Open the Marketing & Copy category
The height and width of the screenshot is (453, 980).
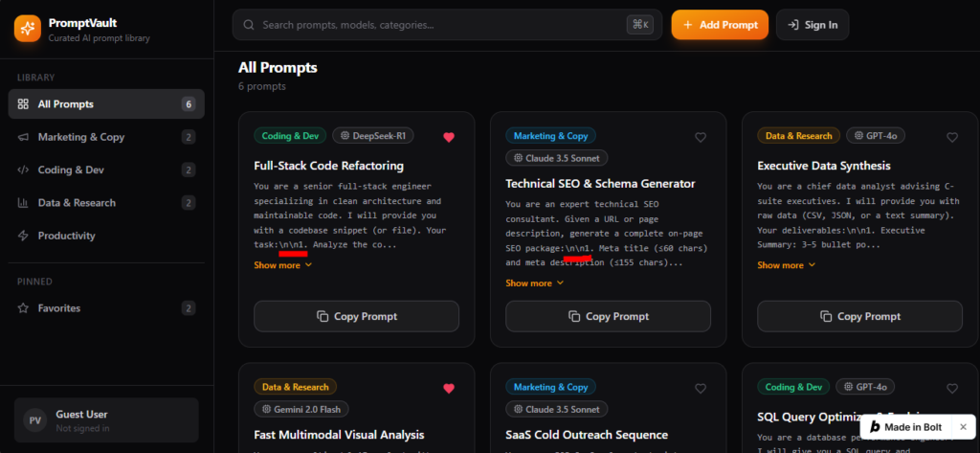(x=106, y=137)
